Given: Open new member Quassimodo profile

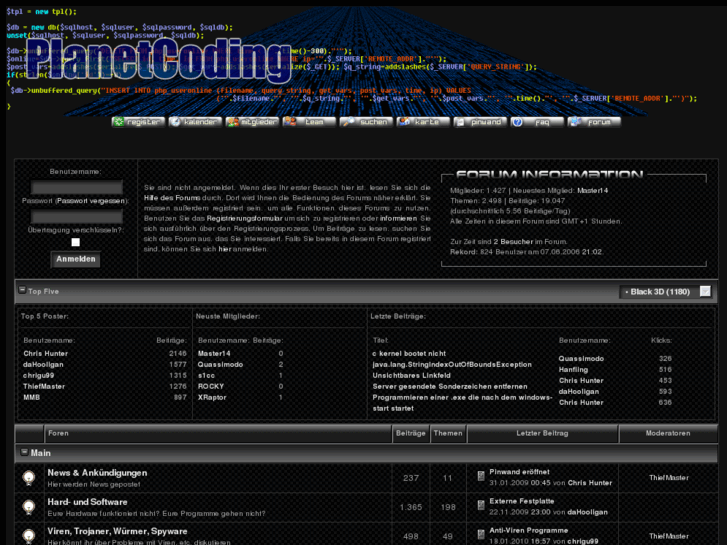Looking at the screenshot, I should [x=220, y=365].
